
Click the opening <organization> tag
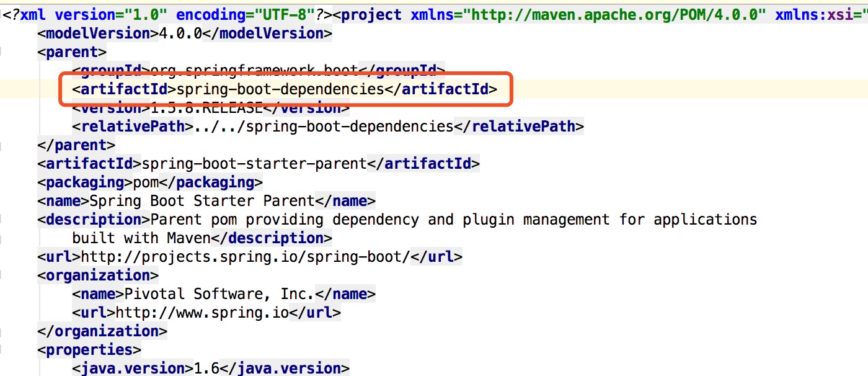pos(98,275)
